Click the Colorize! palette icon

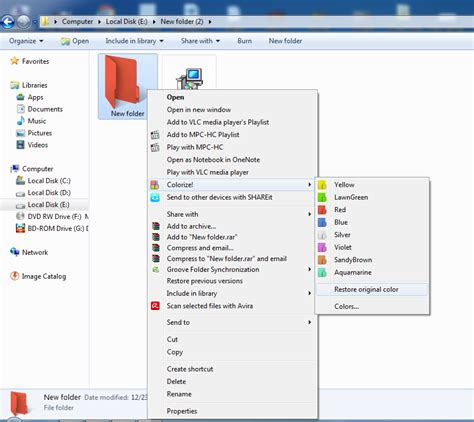click(155, 185)
